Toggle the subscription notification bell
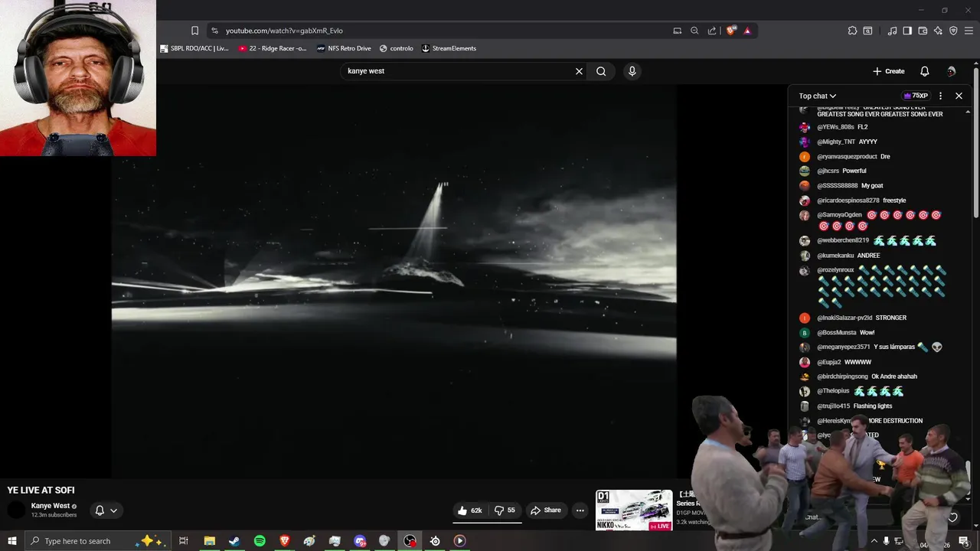This screenshot has width=980, height=551. tap(100, 510)
